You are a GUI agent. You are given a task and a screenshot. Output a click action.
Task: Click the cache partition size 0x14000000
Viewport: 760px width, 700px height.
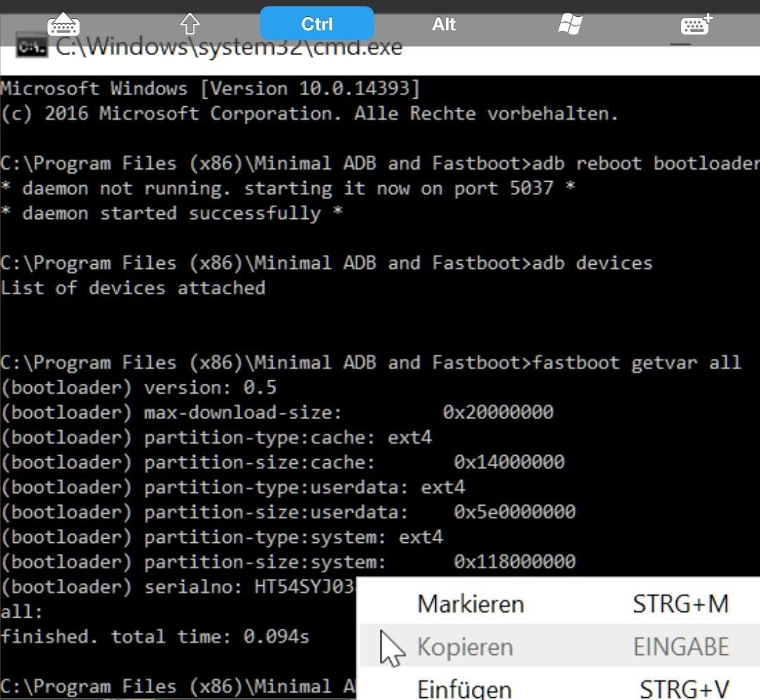click(509, 462)
